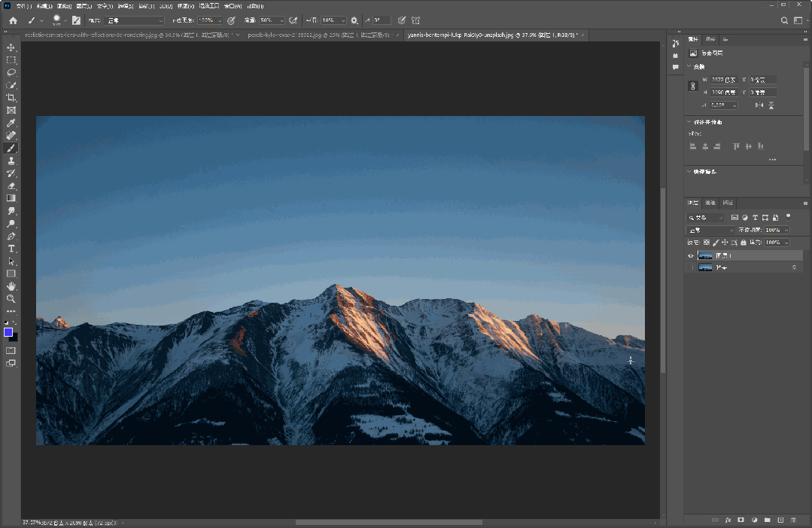812x528 pixels.
Task: Toggle the layer filter on/off switch
Action: click(x=788, y=216)
